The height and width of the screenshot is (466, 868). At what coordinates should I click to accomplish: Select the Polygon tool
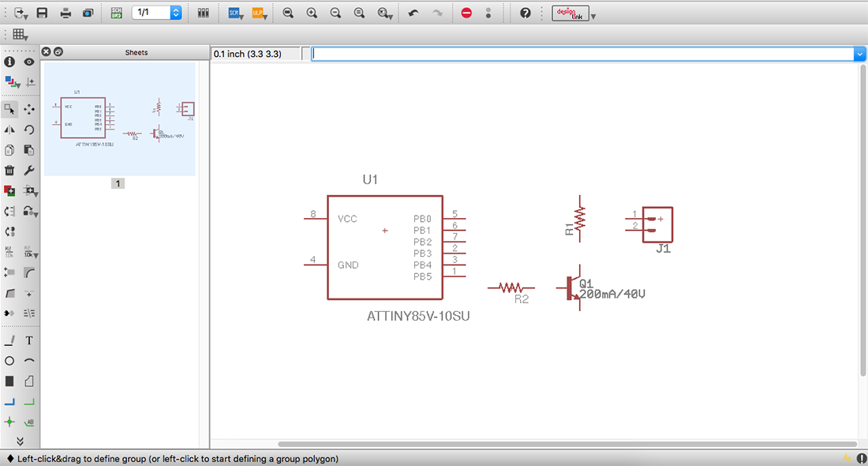pyautogui.click(x=29, y=381)
